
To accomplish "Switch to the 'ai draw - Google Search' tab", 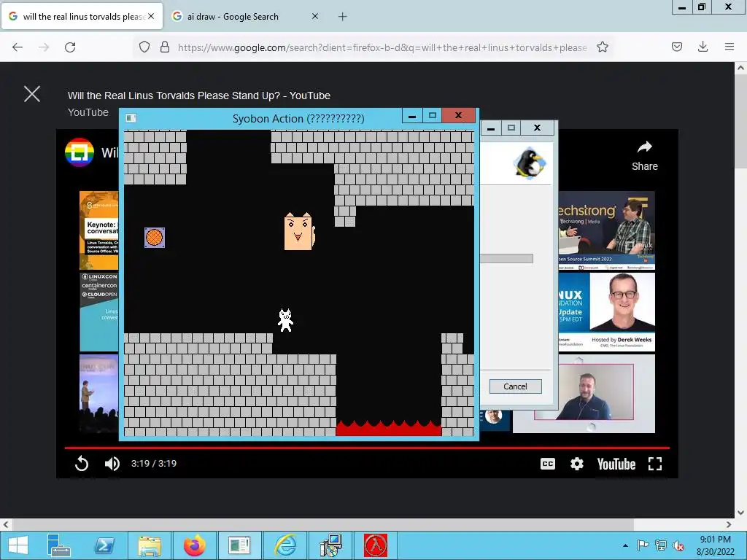I will click(245, 17).
